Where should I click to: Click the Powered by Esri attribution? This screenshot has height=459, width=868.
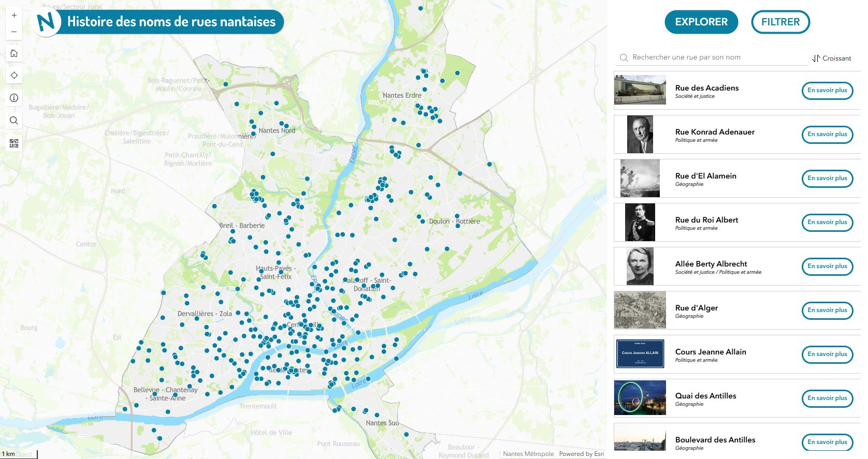(x=582, y=454)
